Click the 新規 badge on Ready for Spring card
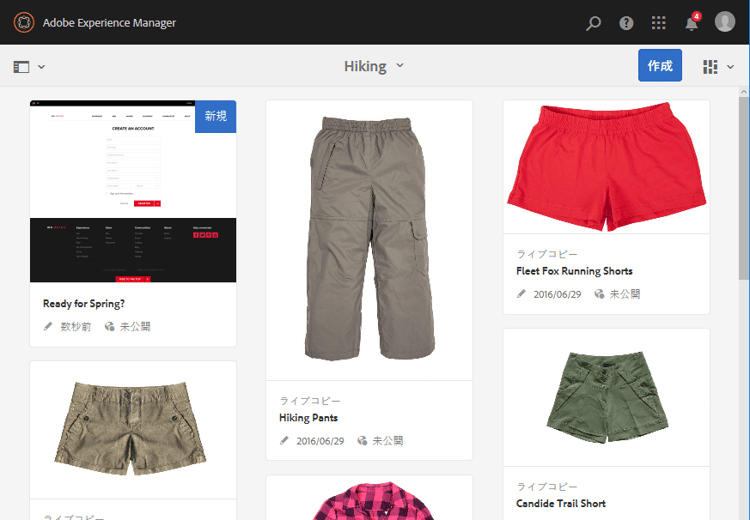 click(216, 116)
